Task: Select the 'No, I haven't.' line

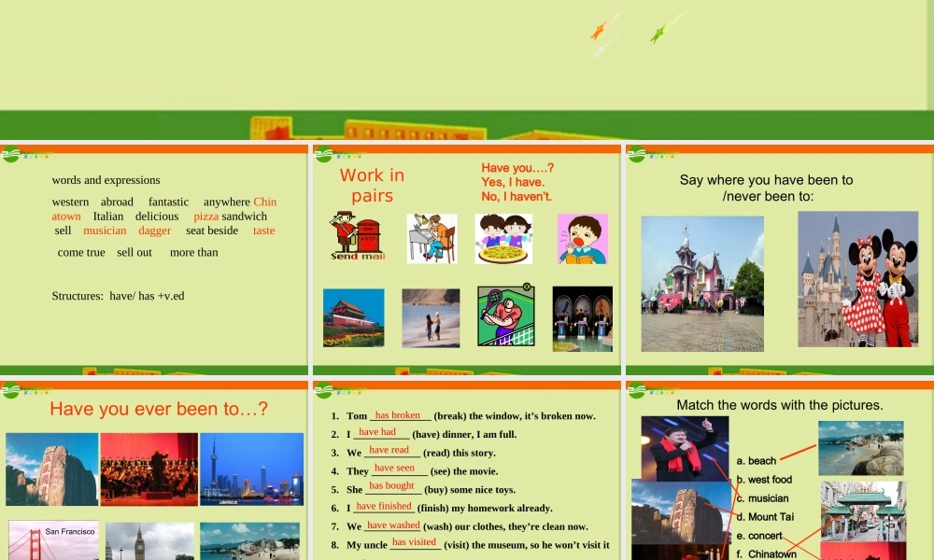Action: coord(517,196)
